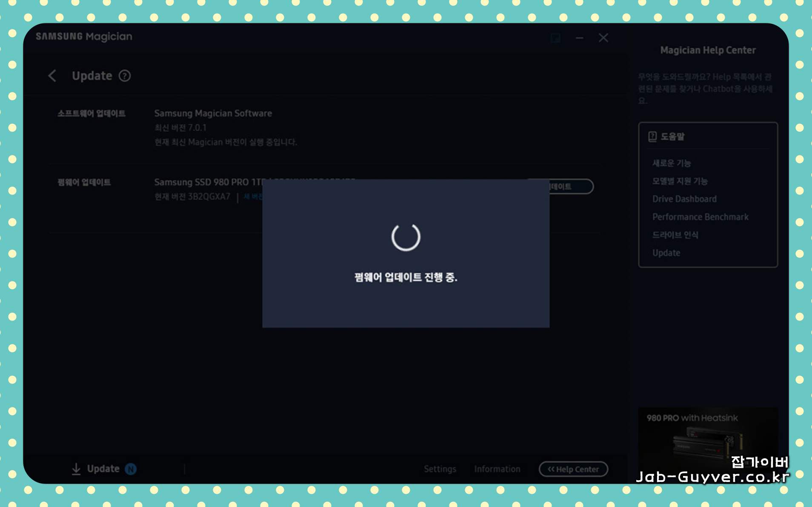This screenshot has height=507, width=812.
Task: Open the Performance Benchmark help topic
Action: point(700,217)
